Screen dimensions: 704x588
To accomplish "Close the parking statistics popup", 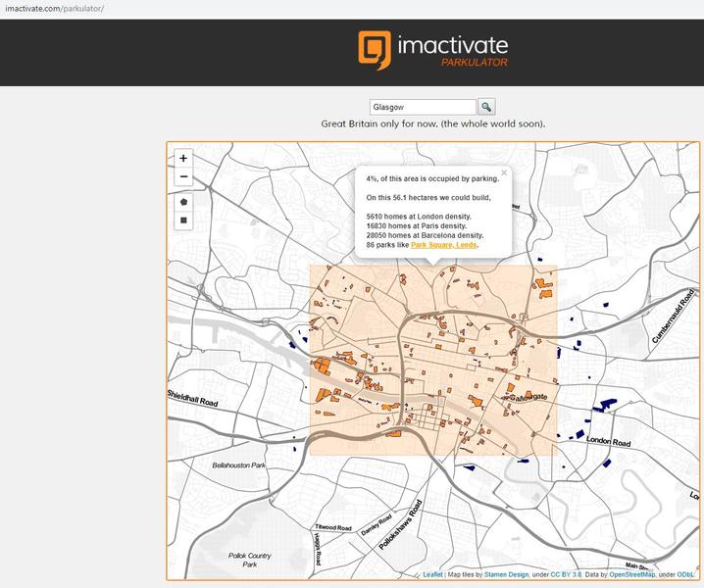I will point(504,172).
